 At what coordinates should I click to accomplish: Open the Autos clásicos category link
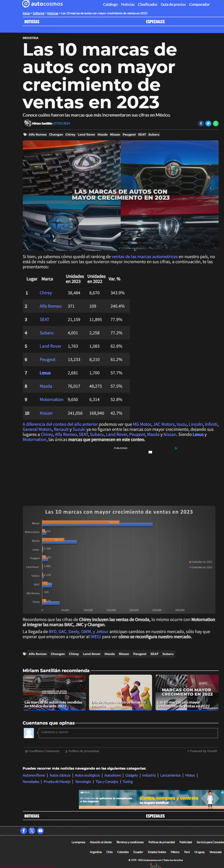[x=60, y=775]
